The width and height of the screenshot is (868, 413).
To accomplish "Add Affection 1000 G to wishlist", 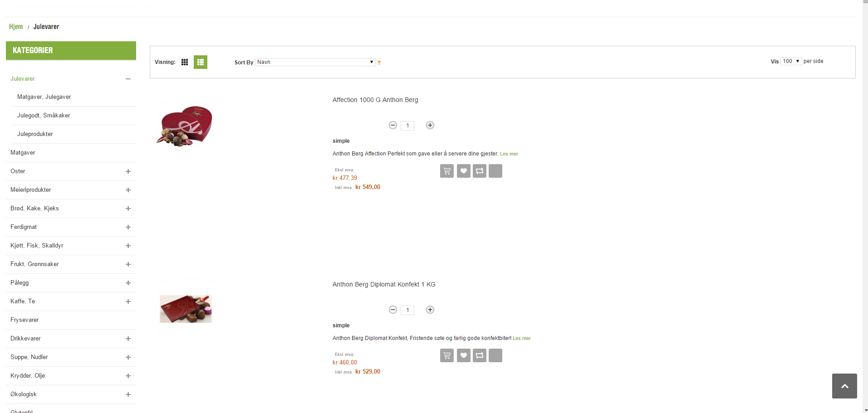I will point(463,171).
